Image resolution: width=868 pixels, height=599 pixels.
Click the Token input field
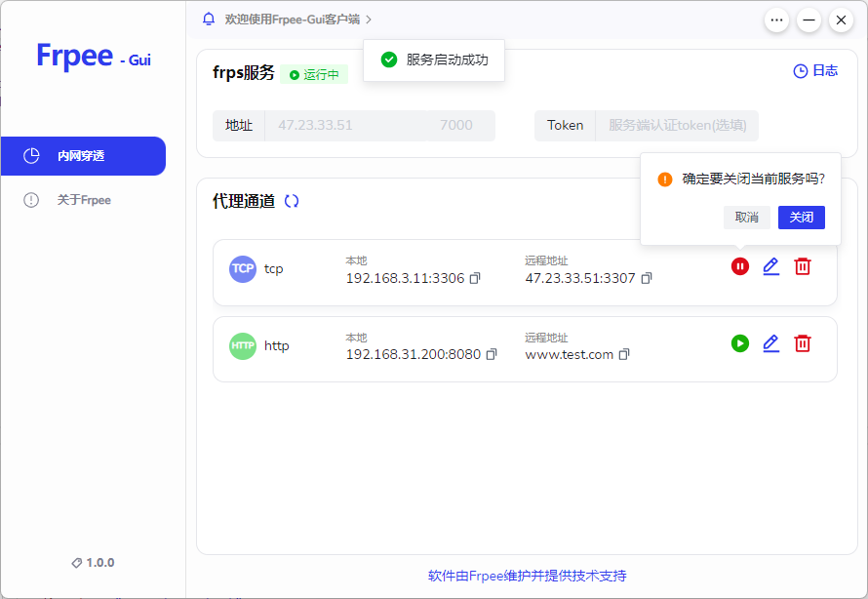677,126
